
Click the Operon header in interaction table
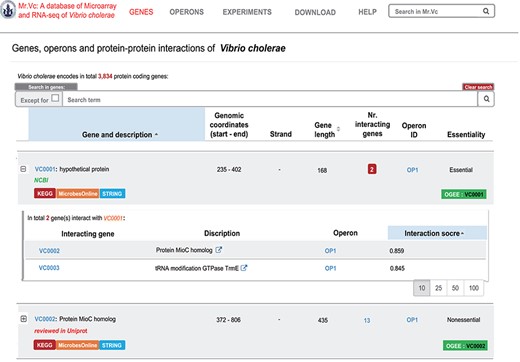(x=345, y=233)
